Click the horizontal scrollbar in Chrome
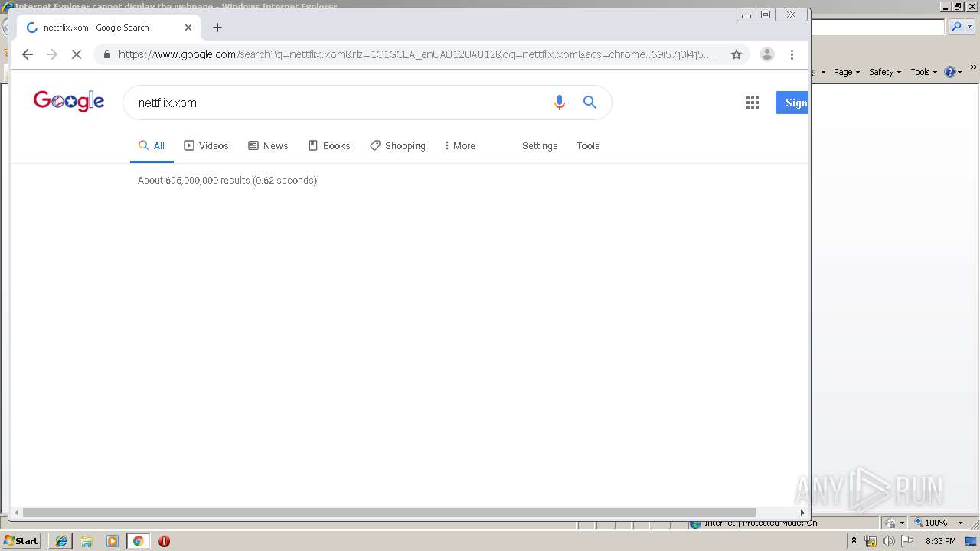The height and width of the screenshot is (551, 980). [x=389, y=513]
